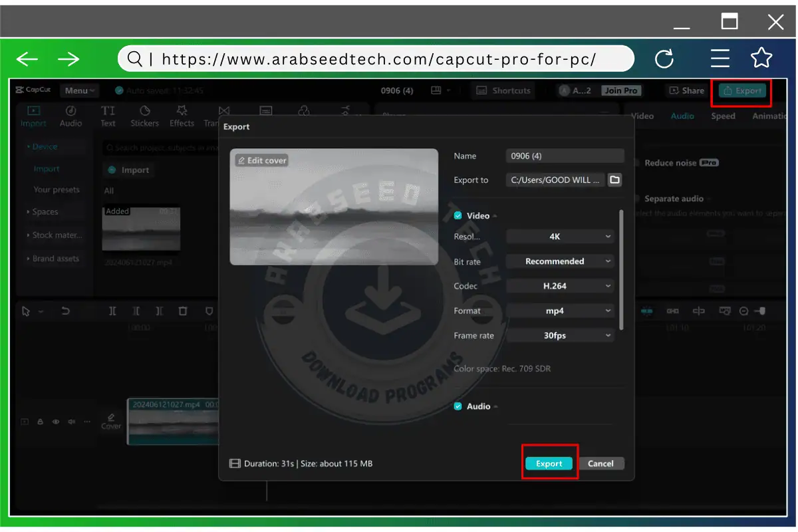Screen dimensions: 798x532
Task: Click the teal Export button in dialog
Action: click(x=549, y=464)
